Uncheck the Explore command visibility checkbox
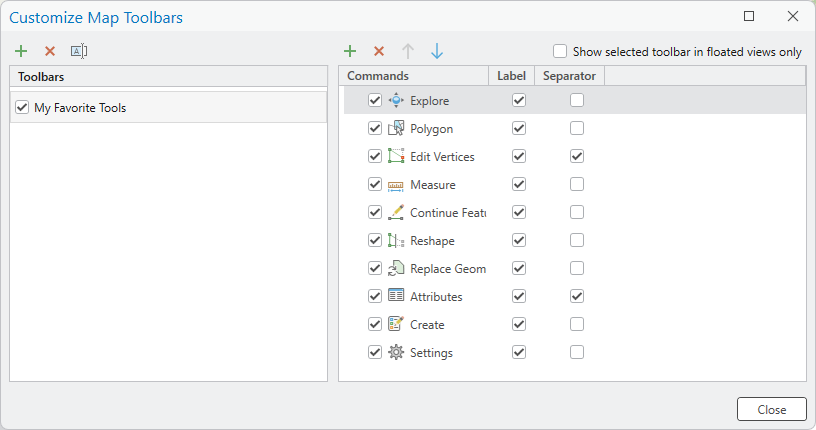The width and height of the screenshot is (816, 430). [375, 100]
